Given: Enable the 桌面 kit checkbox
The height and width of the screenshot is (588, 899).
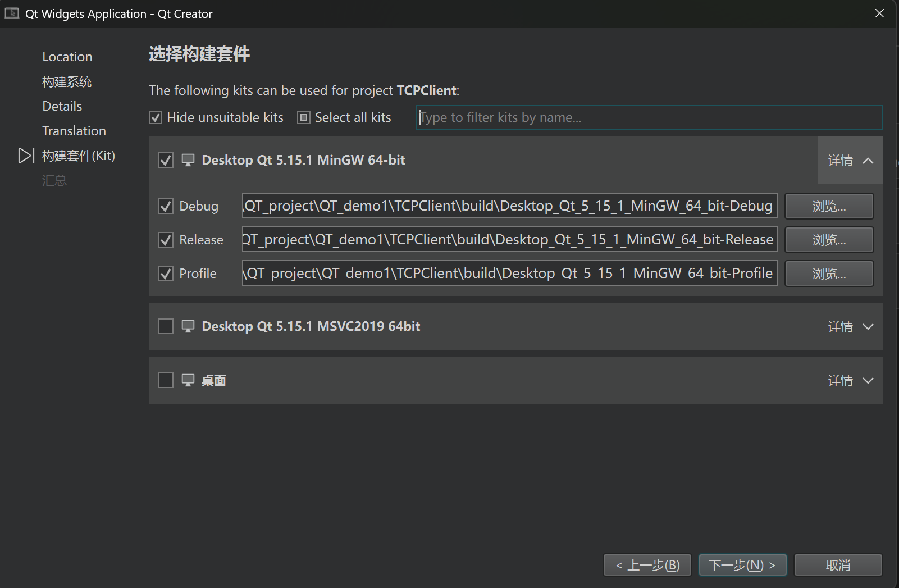Looking at the screenshot, I should (x=166, y=380).
